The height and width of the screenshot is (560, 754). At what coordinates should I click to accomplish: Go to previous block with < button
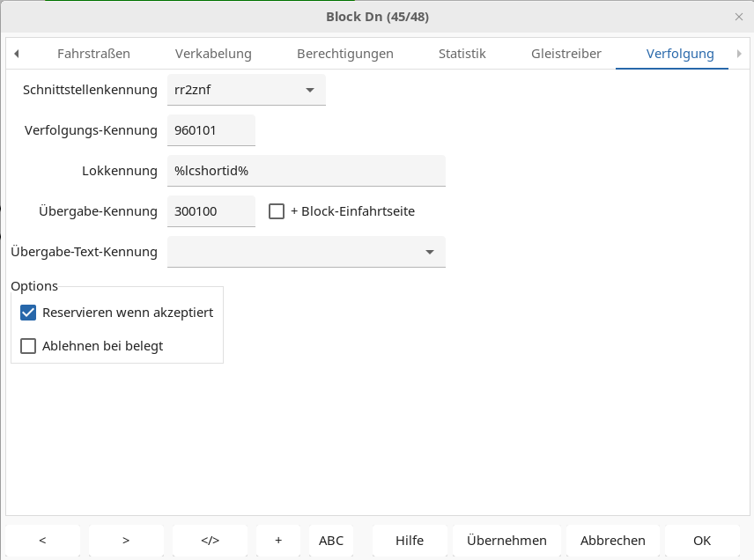coord(42,541)
